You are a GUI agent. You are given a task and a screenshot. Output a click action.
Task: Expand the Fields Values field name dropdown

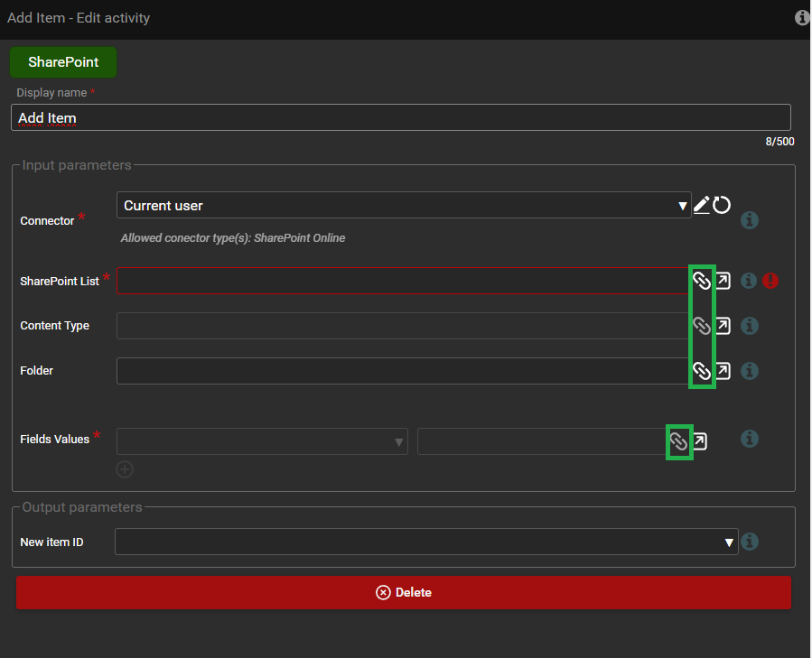262,441
